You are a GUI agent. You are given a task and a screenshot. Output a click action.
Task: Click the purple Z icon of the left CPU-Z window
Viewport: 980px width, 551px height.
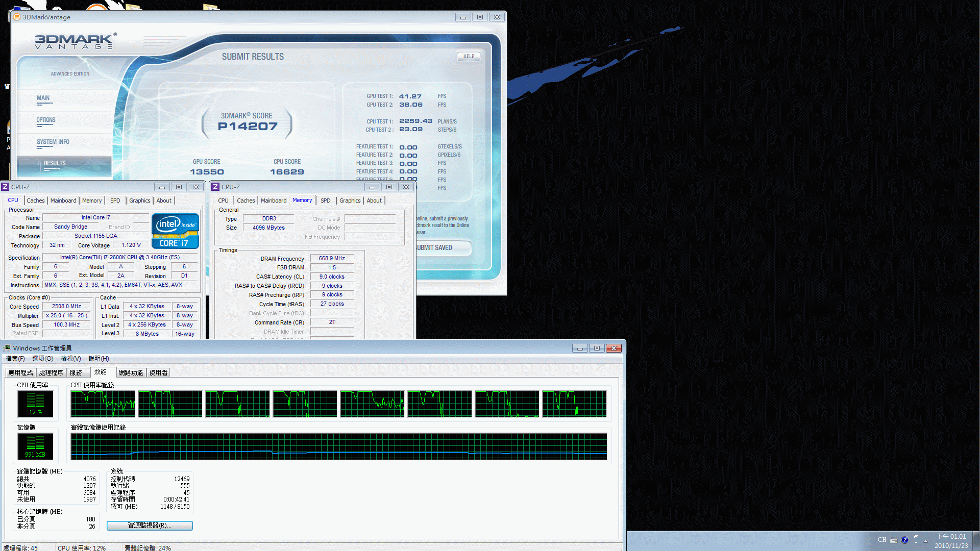[x=5, y=187]
